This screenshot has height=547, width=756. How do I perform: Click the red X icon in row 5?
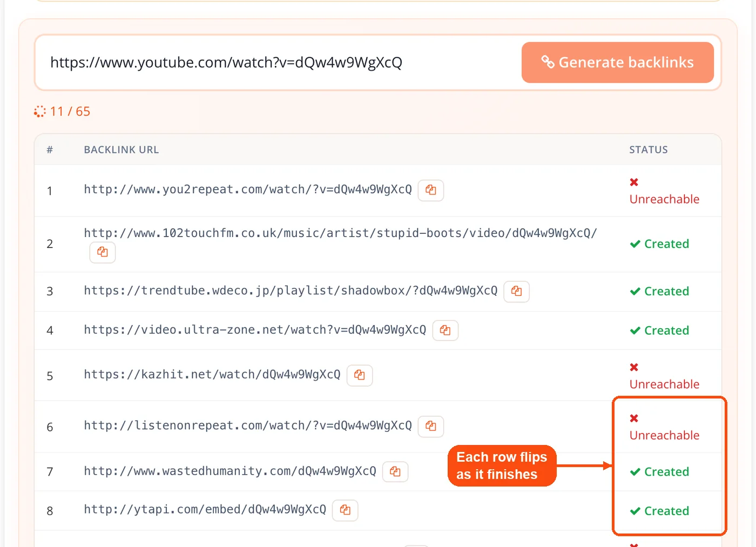click(634, 367)
